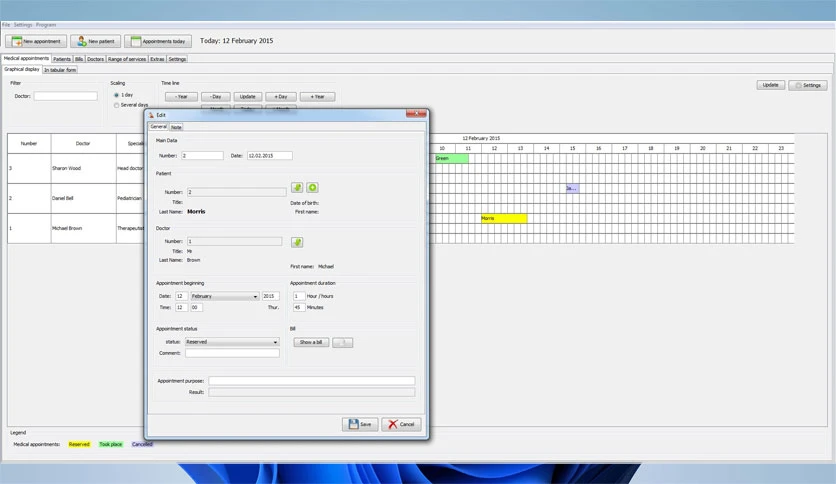This screenshot has height=484, width=836.
Task: Switch to the Patients tab
Action: [x=62, y=59]
